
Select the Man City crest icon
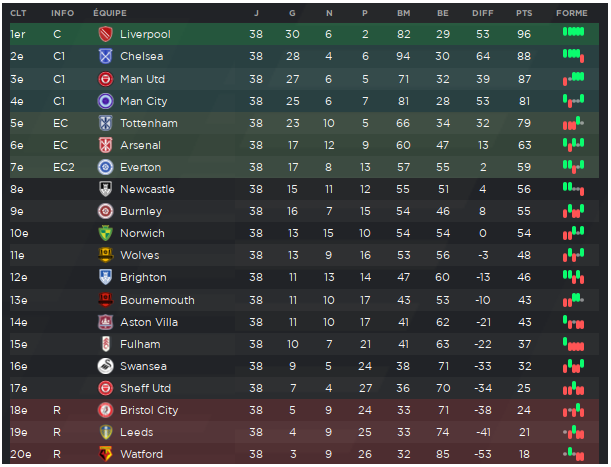[x=105, y=101]
